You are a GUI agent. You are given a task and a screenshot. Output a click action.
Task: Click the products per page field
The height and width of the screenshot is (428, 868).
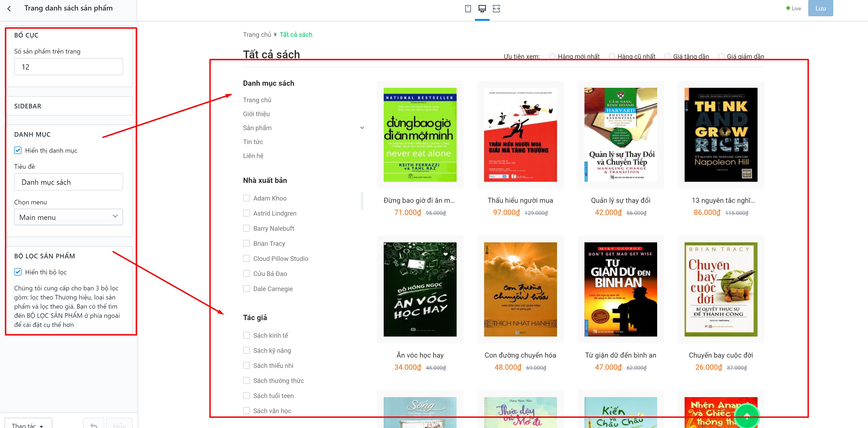point(68,66)
